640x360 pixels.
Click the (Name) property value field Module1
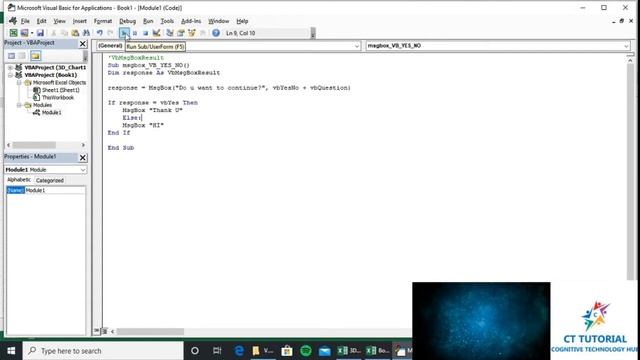coord(55,191)
